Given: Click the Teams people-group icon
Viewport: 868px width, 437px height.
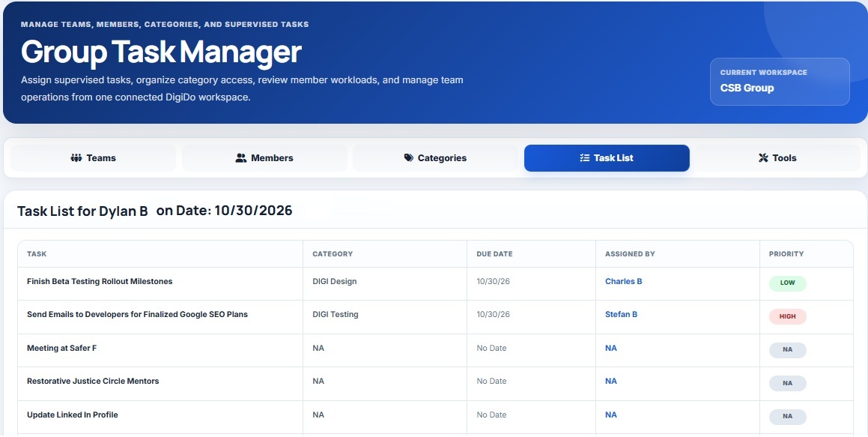Looking at the screenshot, I should pos(76,158).
